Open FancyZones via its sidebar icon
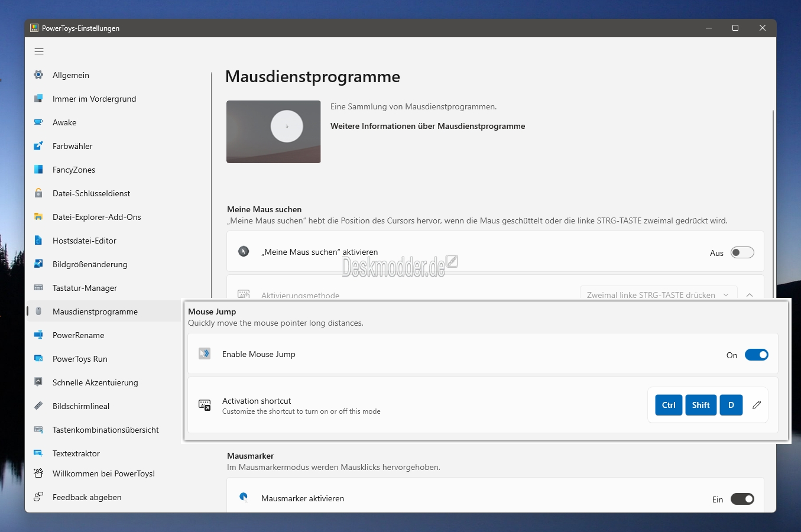Screen dimensions: 801x532 click(x=38, y=170)
